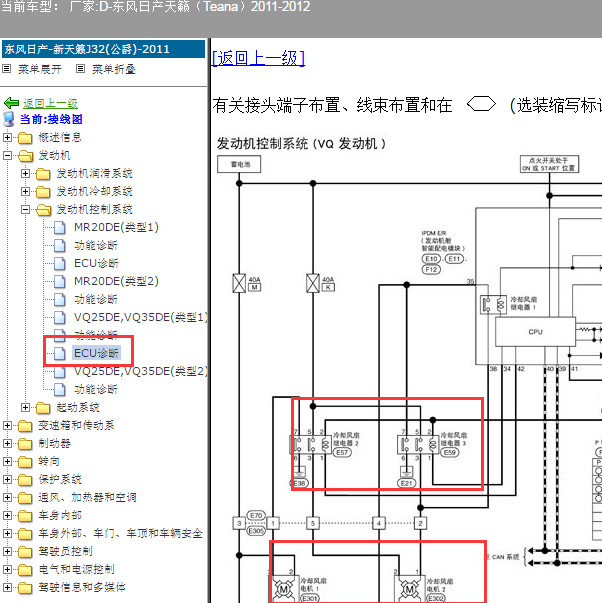Click the 发动机 open folder icon
Viewport: 602px width, 603px height.
point(25,156)
